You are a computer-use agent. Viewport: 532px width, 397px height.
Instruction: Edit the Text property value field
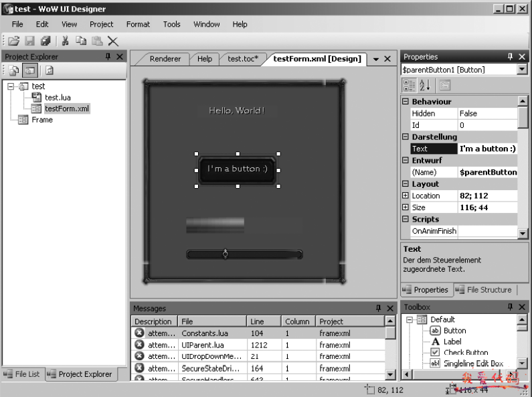[488, 148]
